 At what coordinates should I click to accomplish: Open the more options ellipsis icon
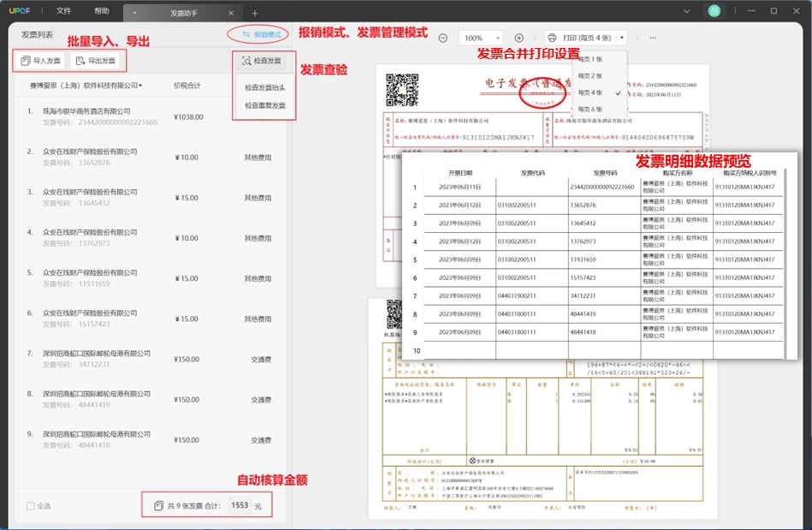click(653, 38)
